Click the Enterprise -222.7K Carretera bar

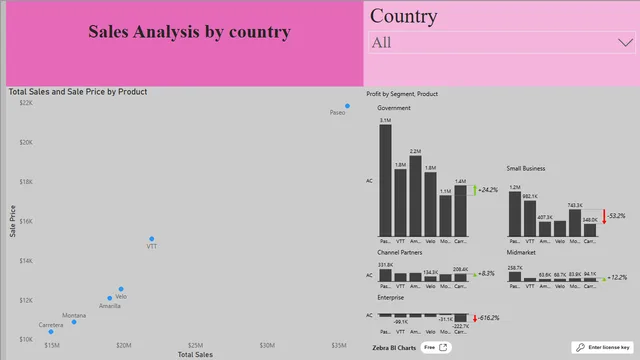pos(460,318)
